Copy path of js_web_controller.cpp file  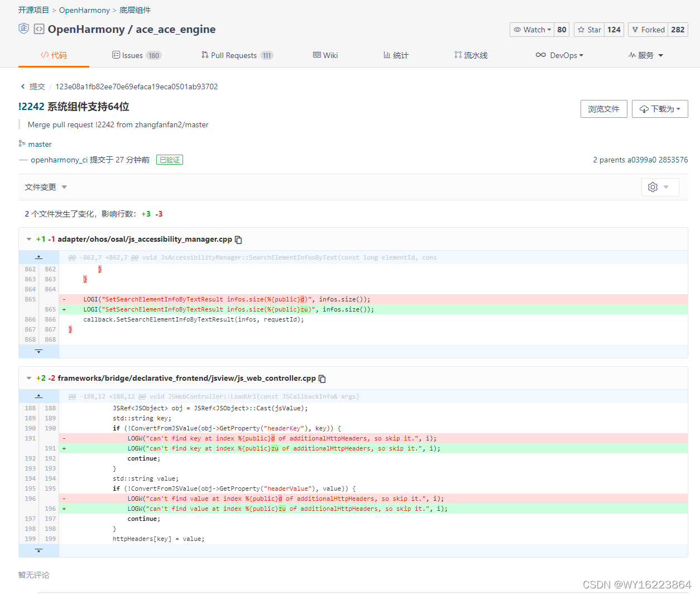[x=322, y=379]
